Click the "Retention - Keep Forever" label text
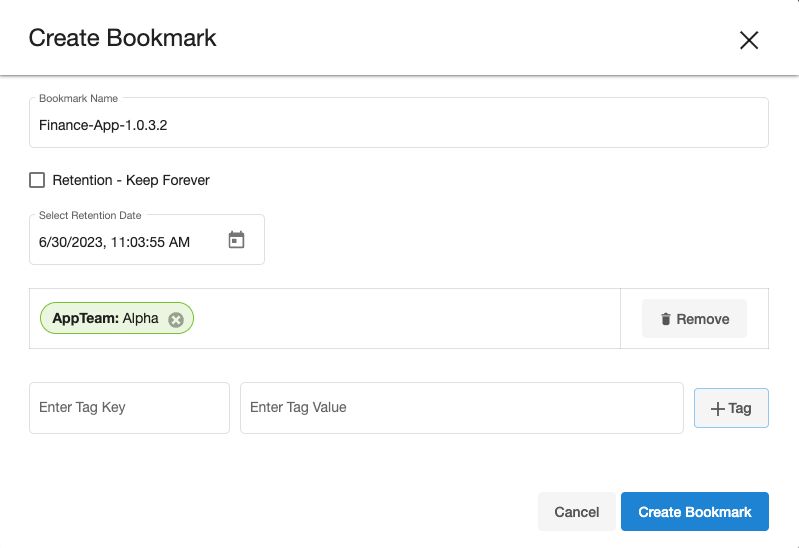Image resolution: width=799 pixels, height=548 pixels. [x=131, y=180]
